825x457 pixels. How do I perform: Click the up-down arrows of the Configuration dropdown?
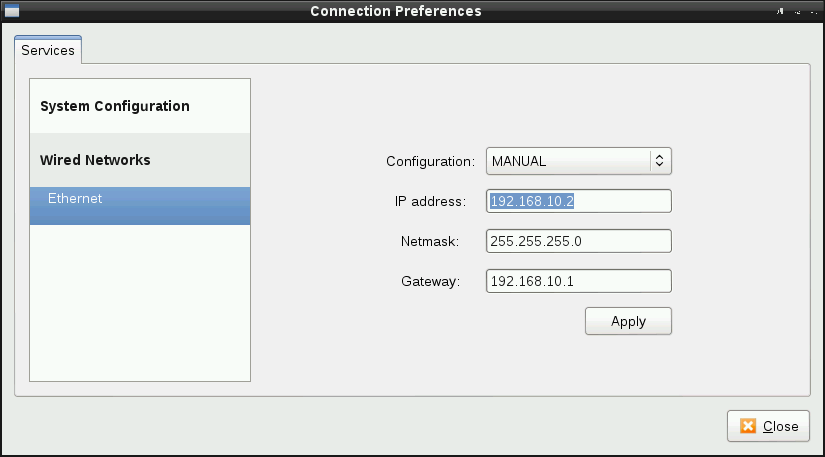(x=659, y=161)
